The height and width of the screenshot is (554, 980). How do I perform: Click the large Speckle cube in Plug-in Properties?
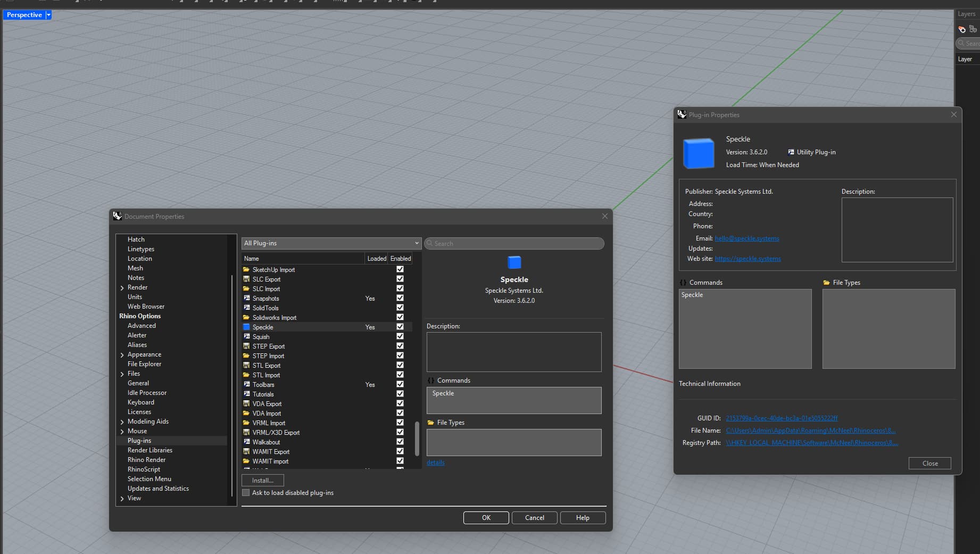699,153
